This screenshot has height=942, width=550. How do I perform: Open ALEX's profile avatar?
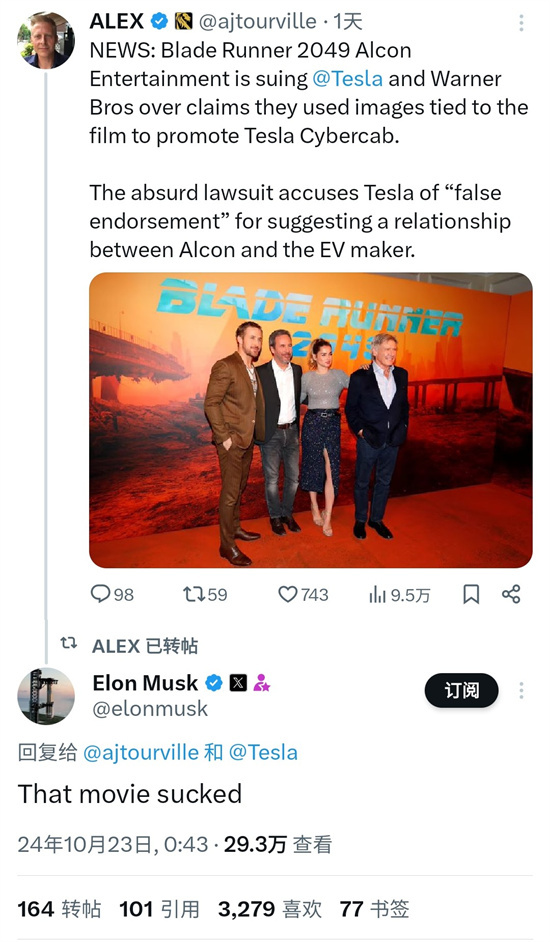click(46, 40)
